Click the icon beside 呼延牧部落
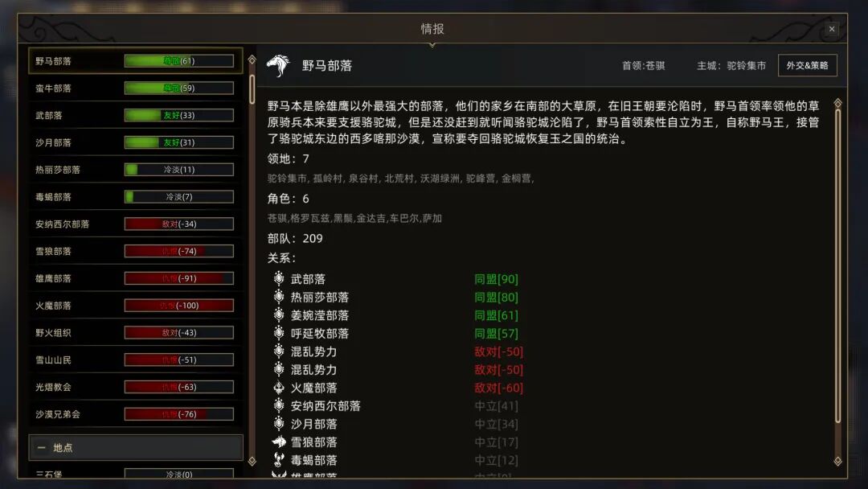868x489 pixels. pos(279,334)
